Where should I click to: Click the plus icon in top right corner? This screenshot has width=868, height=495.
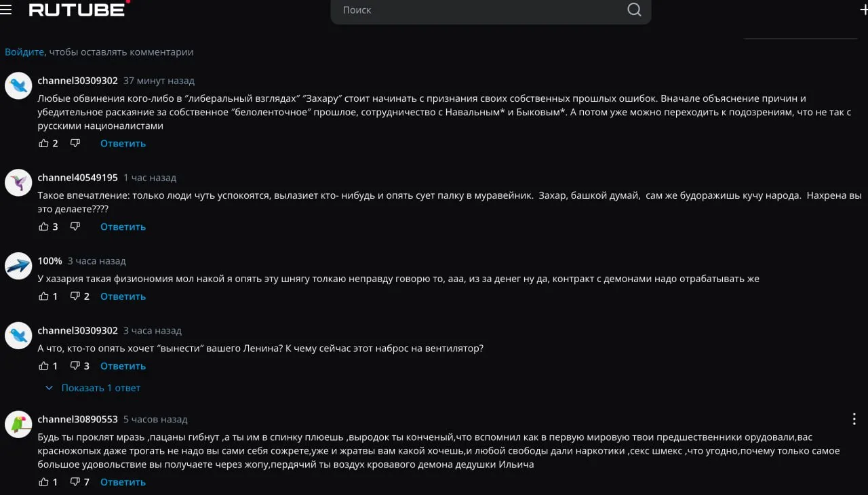[x=863, y=9]
